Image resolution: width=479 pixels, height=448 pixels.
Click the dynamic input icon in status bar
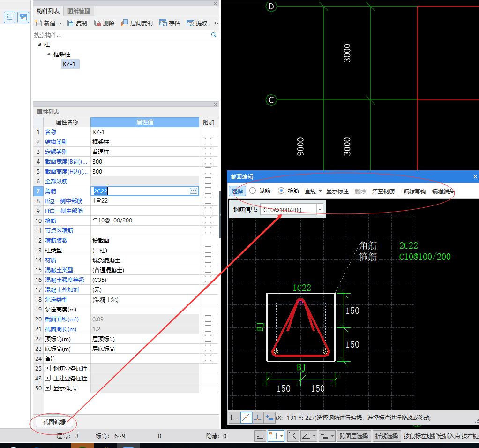pyautogui.click(x=324, y=436)
